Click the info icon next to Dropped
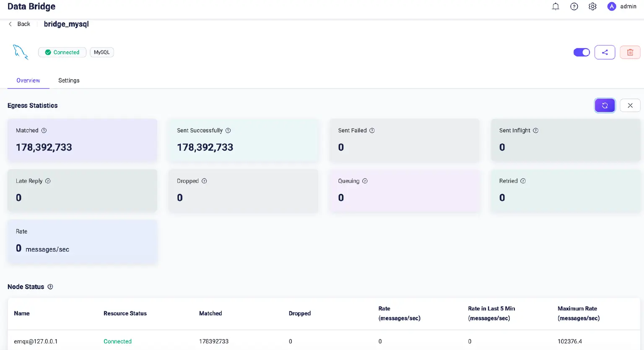This screenshot has height=350, width=644. click(205, 181)
